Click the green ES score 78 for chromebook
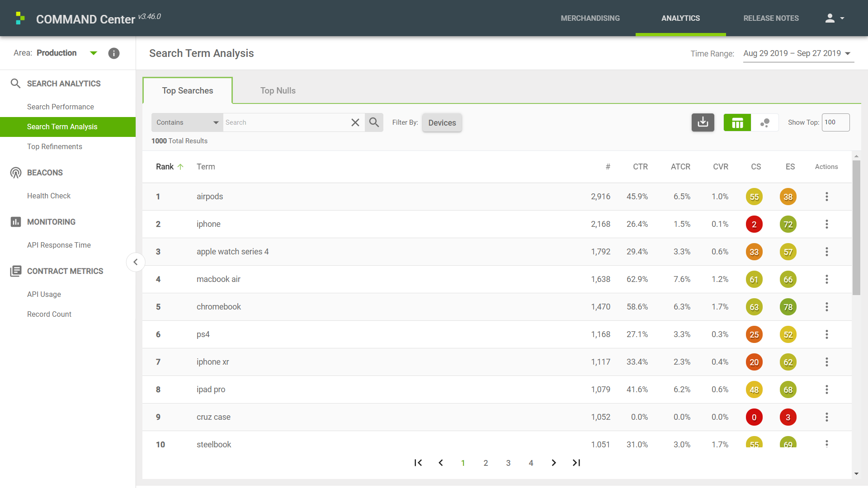 tap(788, 307)
